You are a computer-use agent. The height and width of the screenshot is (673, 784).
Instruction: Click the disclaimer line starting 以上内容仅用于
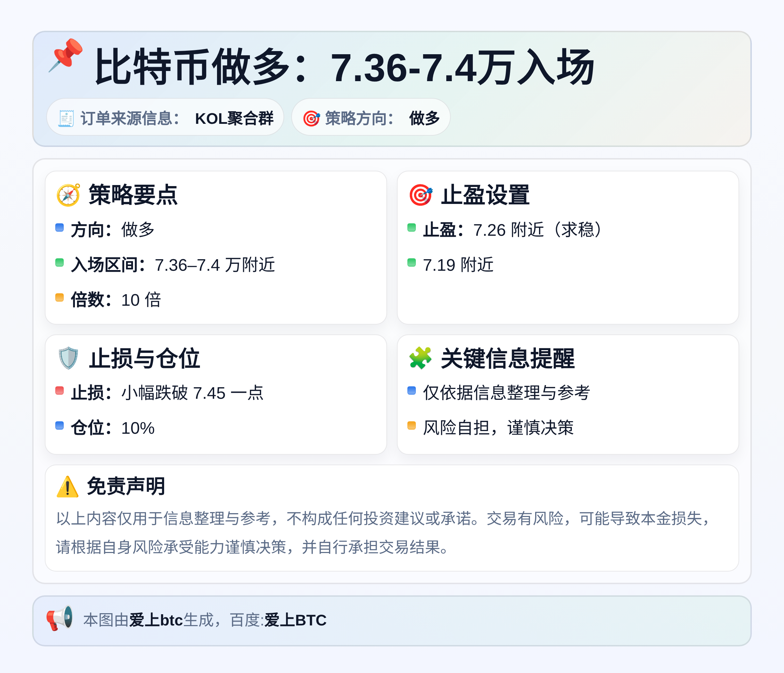pos(383,519)
